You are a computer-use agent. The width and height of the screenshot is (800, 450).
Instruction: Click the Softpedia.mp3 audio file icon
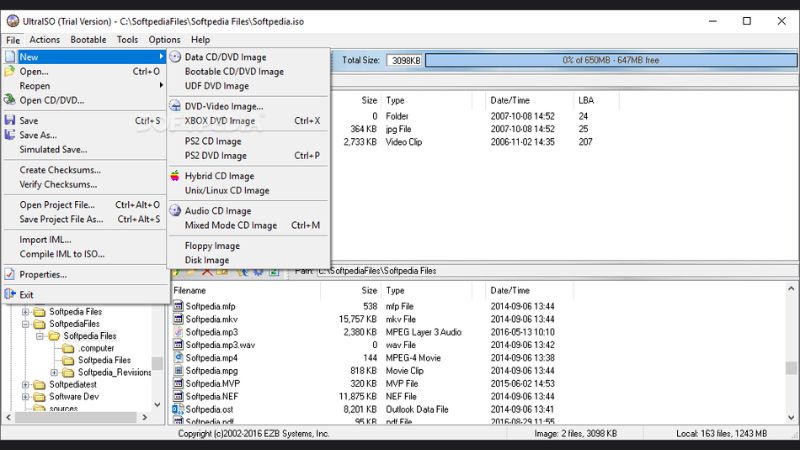(178, 332)
